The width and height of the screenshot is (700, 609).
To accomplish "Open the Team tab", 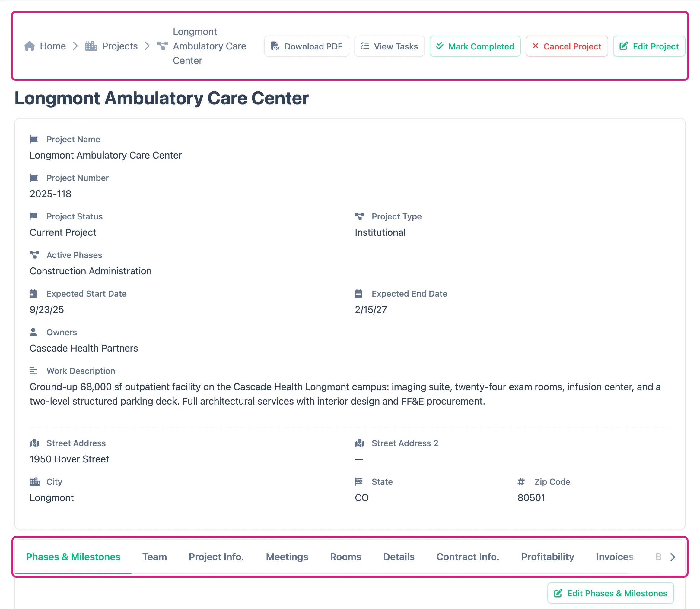I will [154, 557].
